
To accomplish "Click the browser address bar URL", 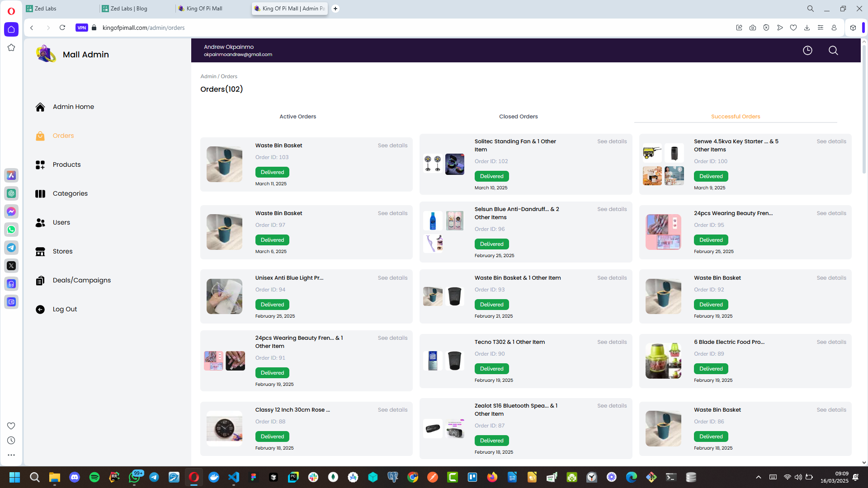I will (x=143, y=28).
